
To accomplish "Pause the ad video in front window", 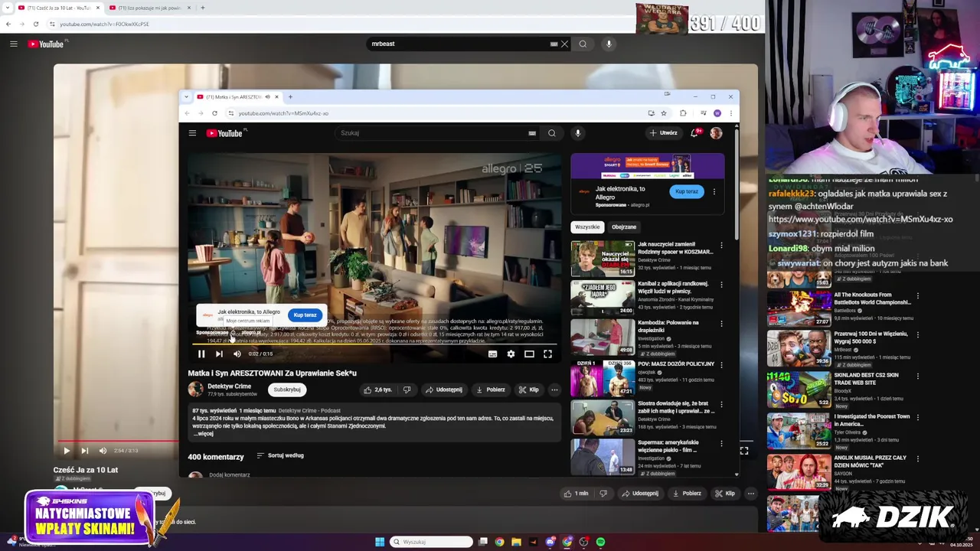I will [x=201, y=354].
